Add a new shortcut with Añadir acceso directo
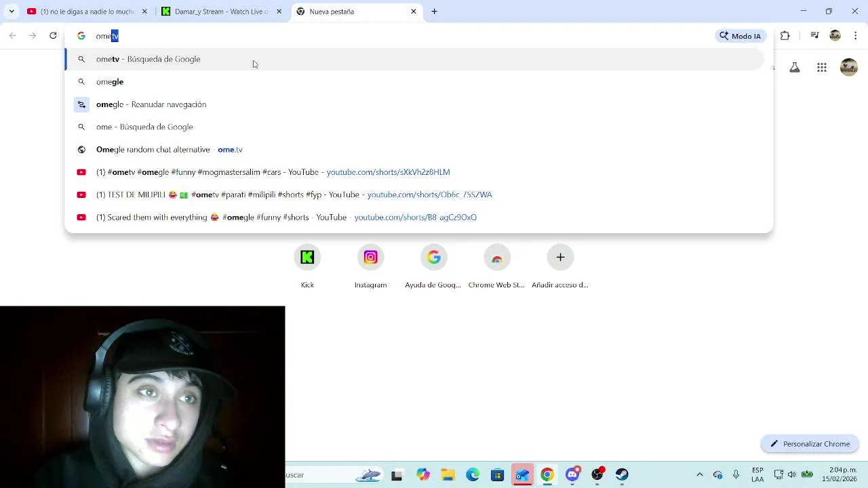868x488 pixels. click(560, 267)
